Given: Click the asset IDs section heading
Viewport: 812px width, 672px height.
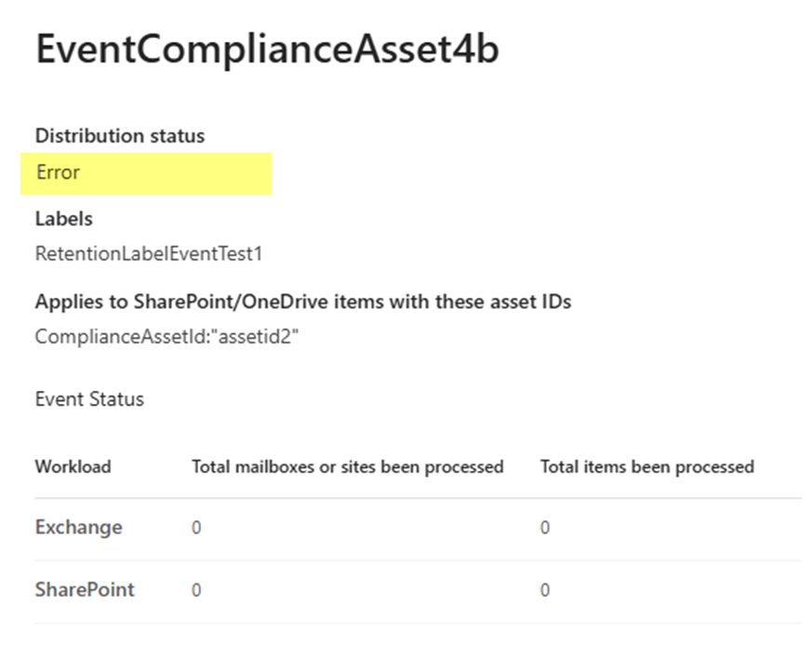Looking at the screenshot, I should point(303,302).
